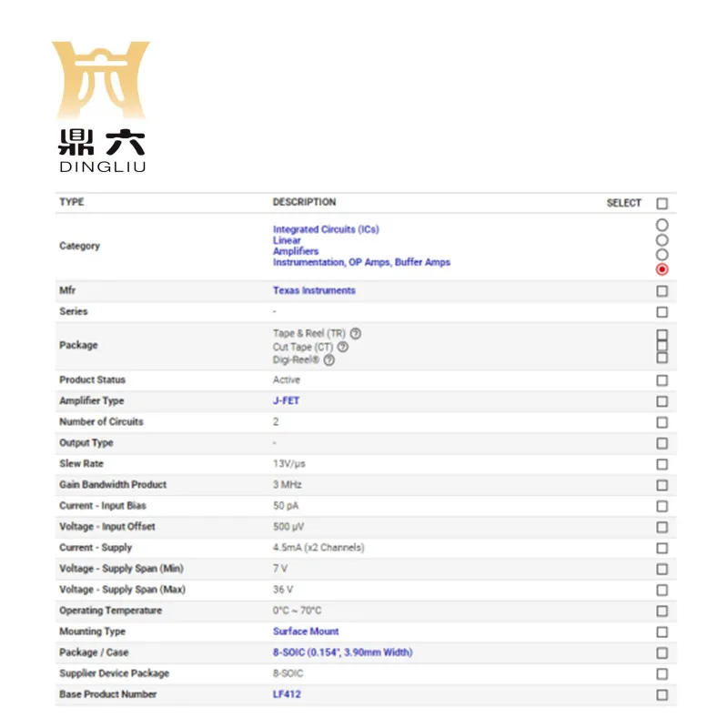
Task: Open the Amplifiers category link
Action: tap(296, 251)
